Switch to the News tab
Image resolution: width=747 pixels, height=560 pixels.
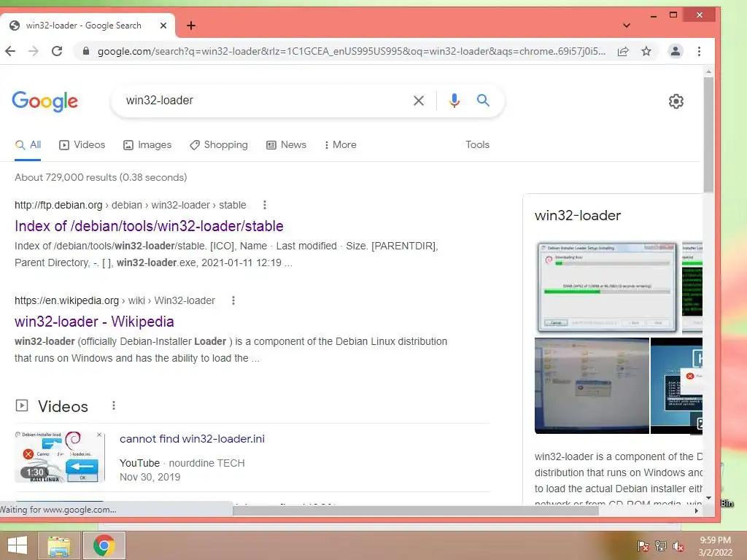click(286, 145)
